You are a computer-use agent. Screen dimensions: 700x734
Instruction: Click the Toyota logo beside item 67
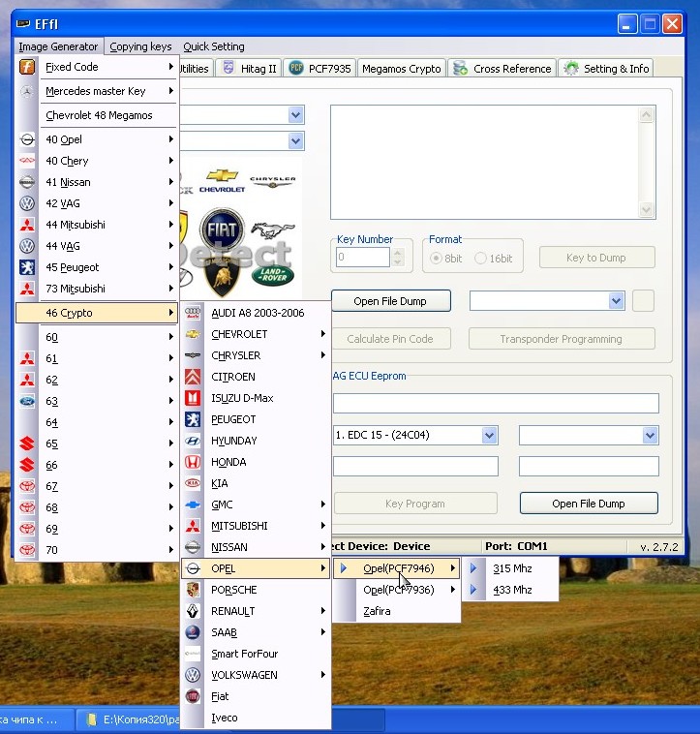pyautogui.click(x=27, y=486)
